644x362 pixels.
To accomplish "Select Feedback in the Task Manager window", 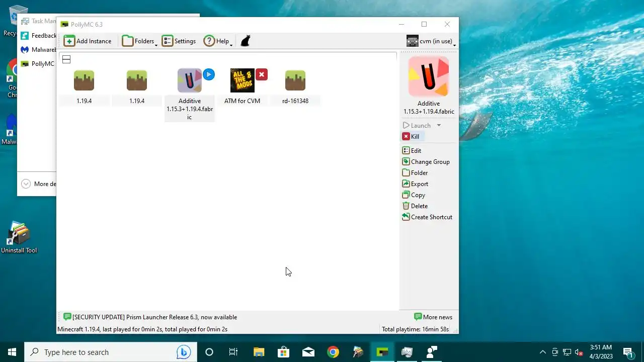I will pos(38,36).
